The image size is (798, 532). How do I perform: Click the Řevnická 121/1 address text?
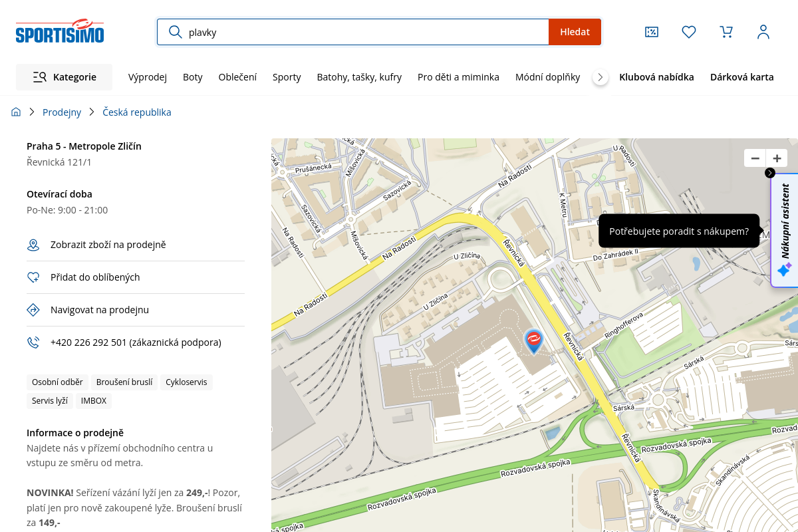(x=59, y=162)
